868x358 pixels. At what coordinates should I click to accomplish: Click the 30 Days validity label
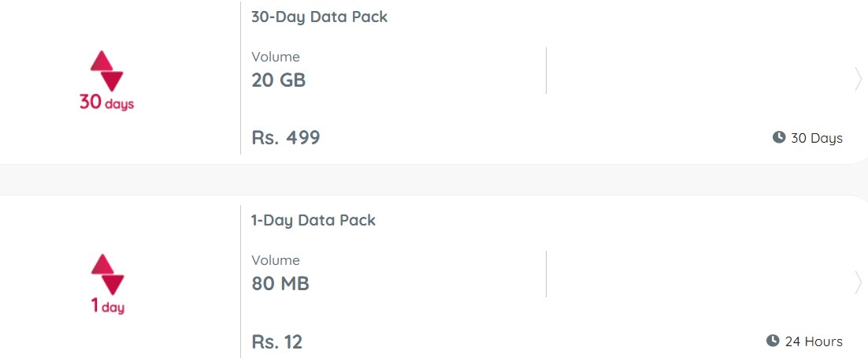[x=817, y=138]
